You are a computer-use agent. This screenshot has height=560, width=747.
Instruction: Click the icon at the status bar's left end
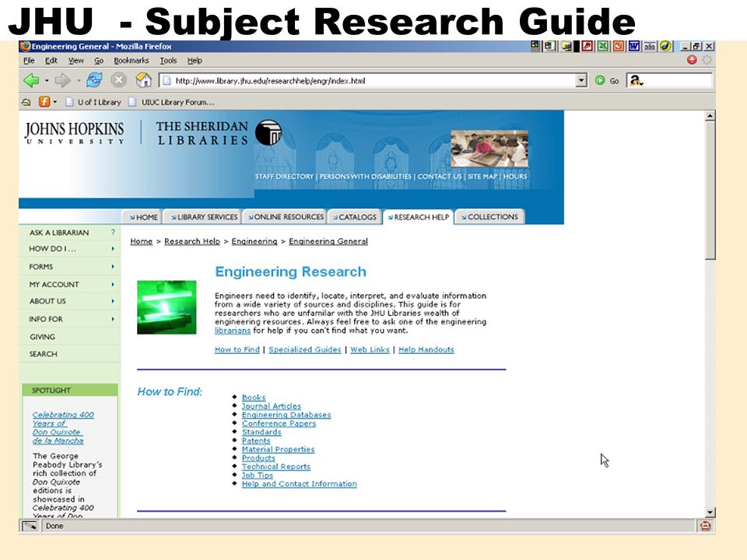click(x=30, y=526)
